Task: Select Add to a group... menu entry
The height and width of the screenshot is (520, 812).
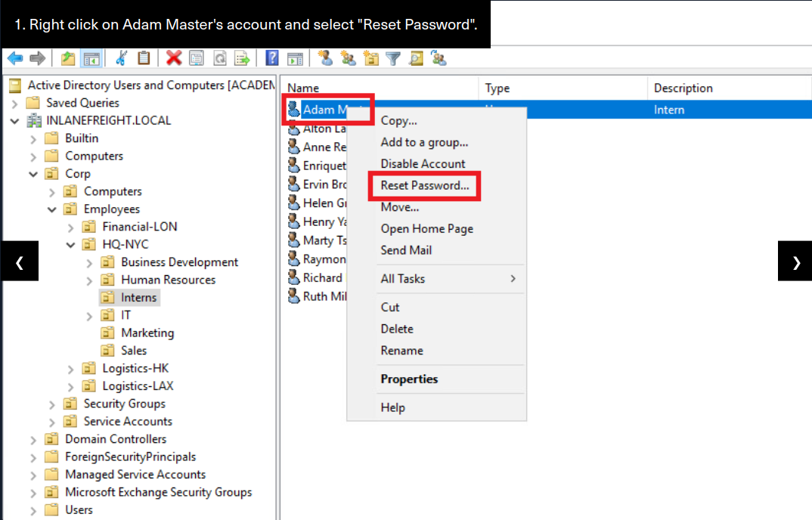Action: 436,142
